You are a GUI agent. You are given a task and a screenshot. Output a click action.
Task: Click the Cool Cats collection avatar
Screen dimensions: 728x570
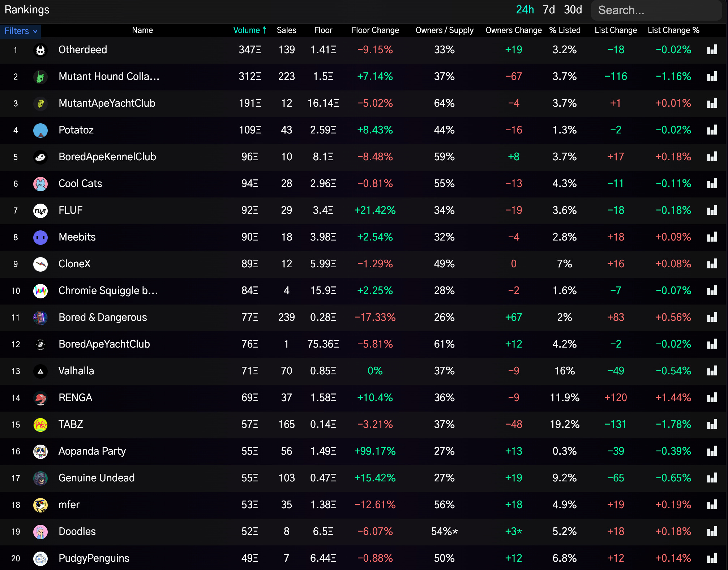coord(40,184)
